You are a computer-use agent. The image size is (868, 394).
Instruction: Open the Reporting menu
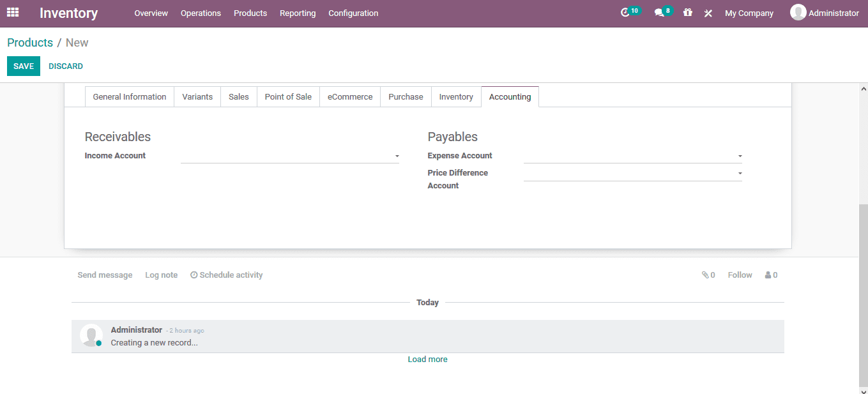(298, 13)
